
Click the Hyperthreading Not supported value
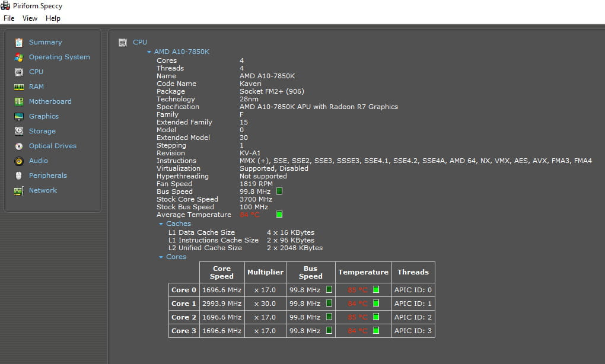263,176
